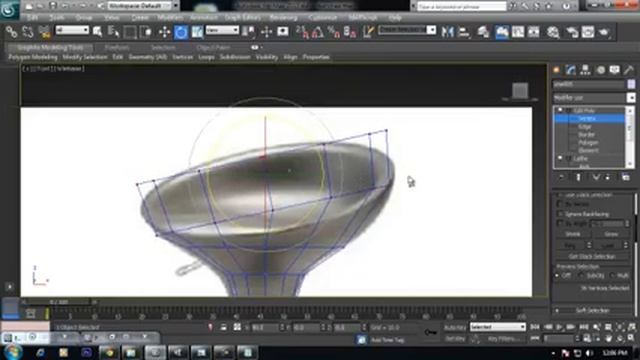Screen dimensions: 640x360
Task: Open the reference coordinate system View dropdown
Action: (222, 30)
